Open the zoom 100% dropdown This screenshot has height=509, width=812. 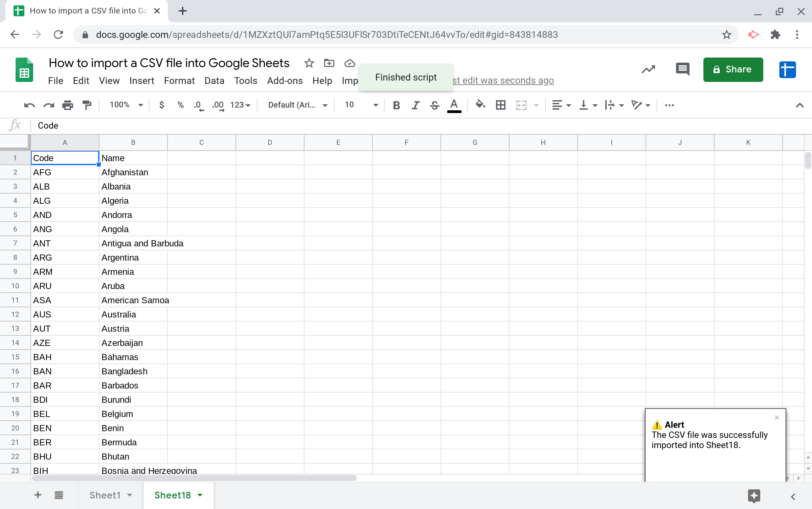(x=127, y=105)
